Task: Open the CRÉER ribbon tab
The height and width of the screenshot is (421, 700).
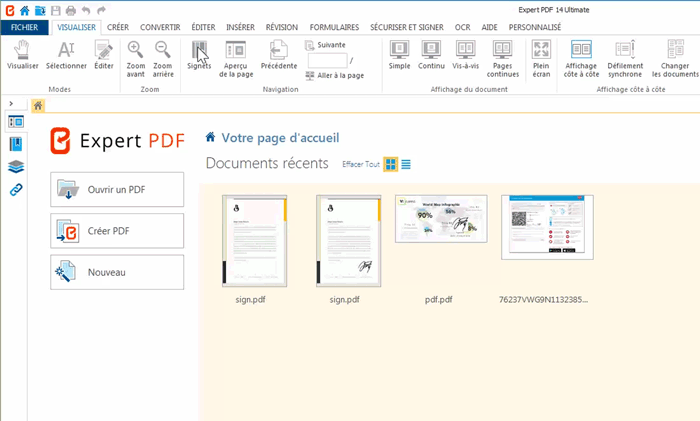Action: pyautogui.click(x=118, y=27)
